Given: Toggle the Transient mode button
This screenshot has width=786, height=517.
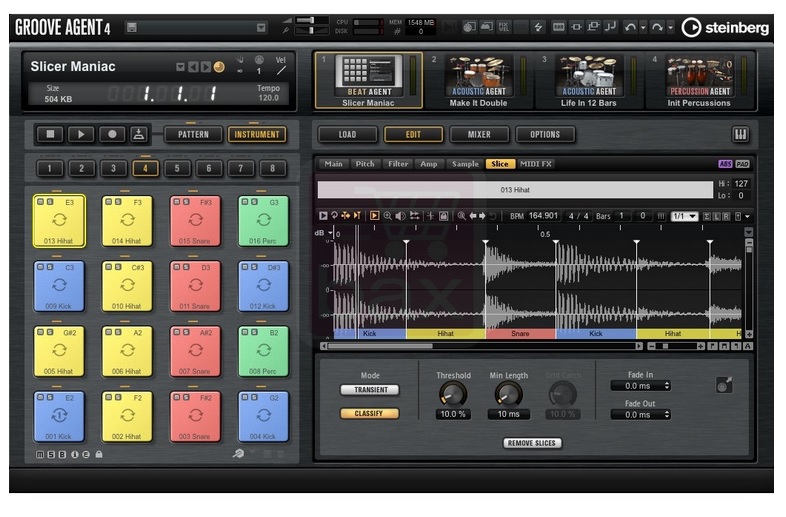Looking at the screenshot, I should [x=370, y=390].
